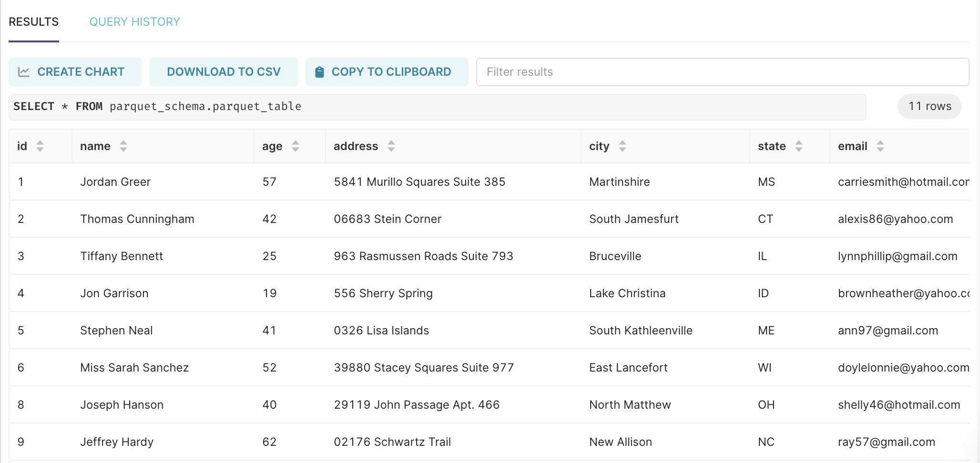Viewport: 980px width, 463px height.
Task: Sort by email column arrows
Action: click(880, 146)
